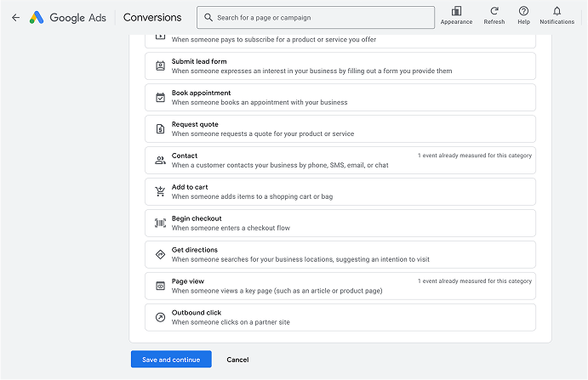This screenshot has height=380, width=588.
Task: Choose the Get directions category
Action: (340, 254)
